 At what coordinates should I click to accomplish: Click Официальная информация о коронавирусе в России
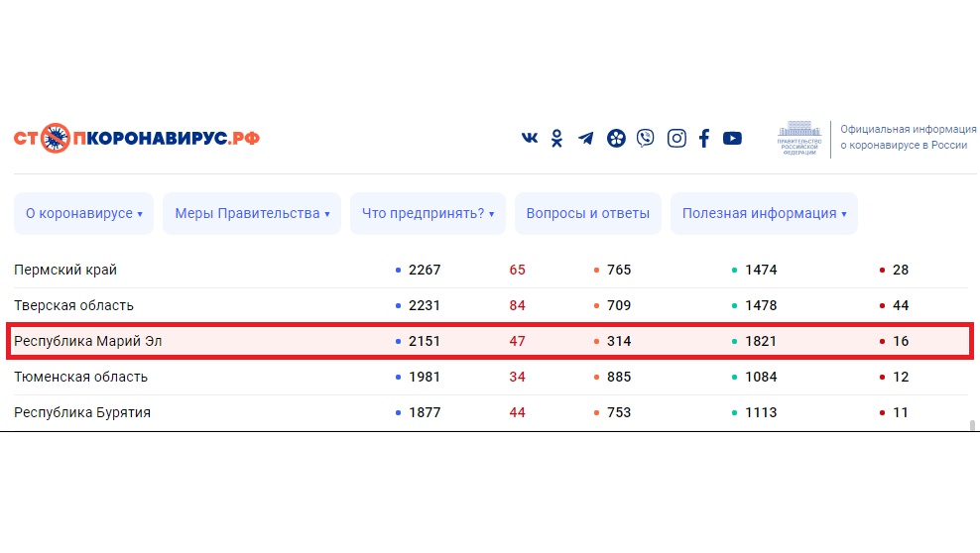point(909,138)
